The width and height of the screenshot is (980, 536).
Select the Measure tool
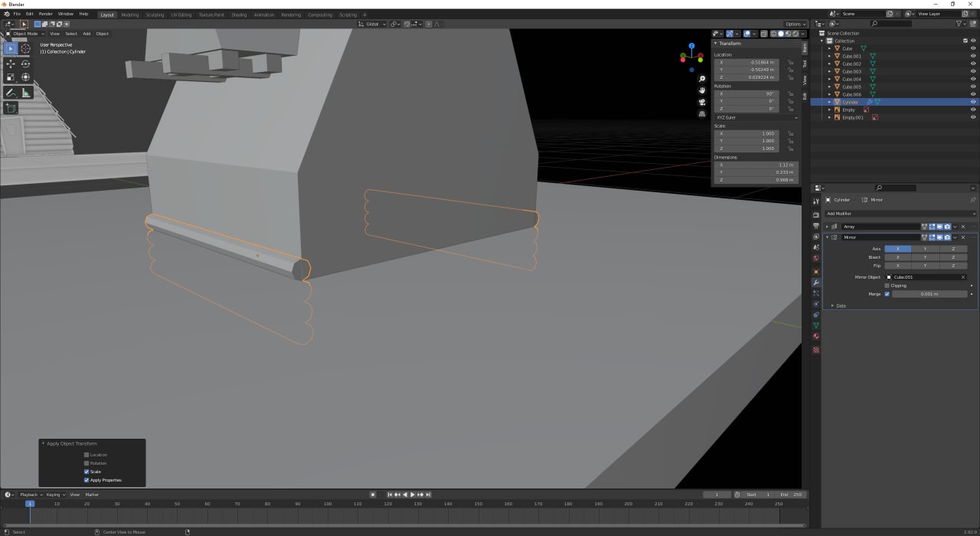click(x=25, y=93)
